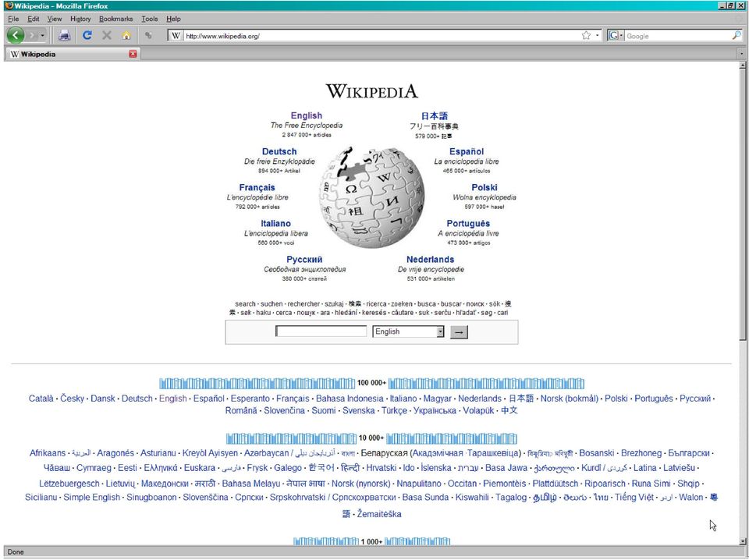Open the address bar history dropdown
749x560 pixels.
(597, 35)
